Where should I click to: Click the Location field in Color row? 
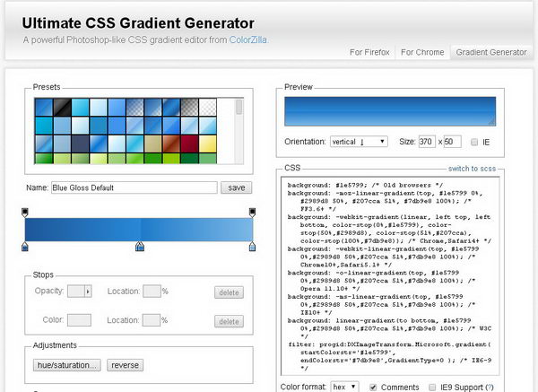(152, 320)
